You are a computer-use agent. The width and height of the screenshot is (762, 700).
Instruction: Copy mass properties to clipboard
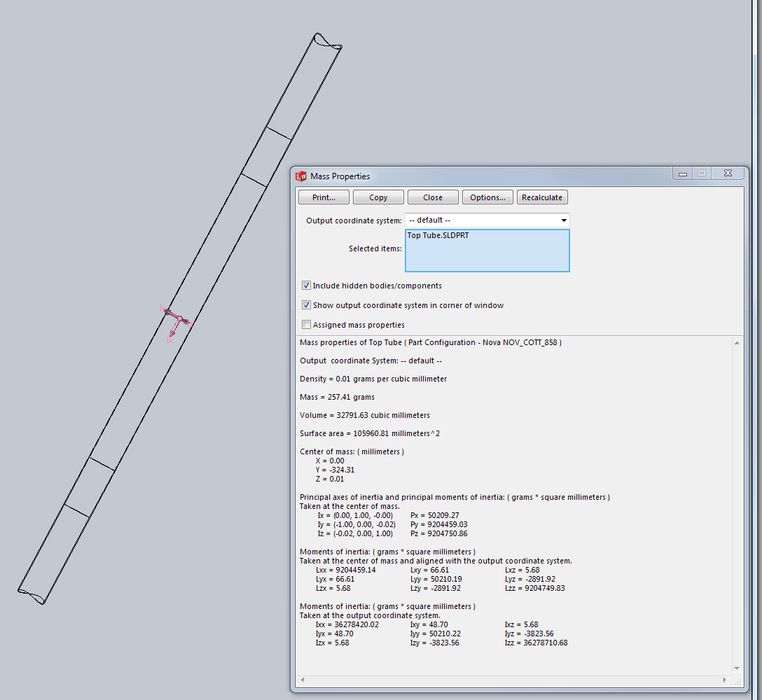tap(378, 197)
